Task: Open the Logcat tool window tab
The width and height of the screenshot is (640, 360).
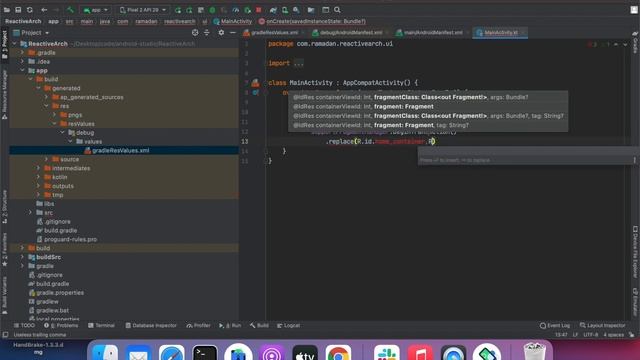Action: point(289,326)
